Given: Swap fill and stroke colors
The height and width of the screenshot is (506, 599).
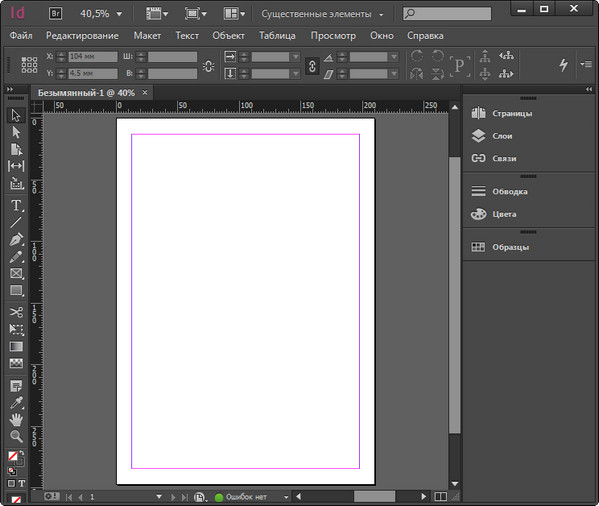Looking at the screenshot, I should (x=22, y=453).
